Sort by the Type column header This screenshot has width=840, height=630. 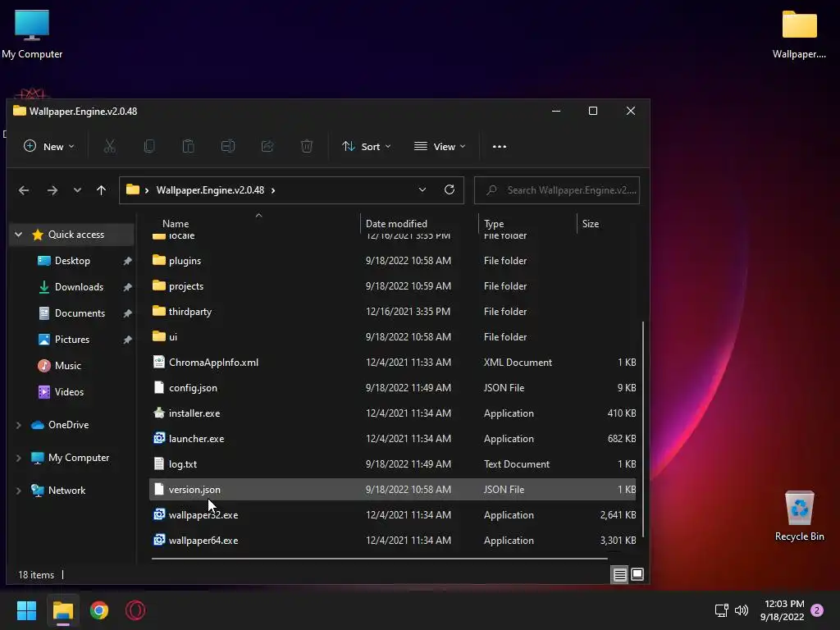[x=494, y=224]
